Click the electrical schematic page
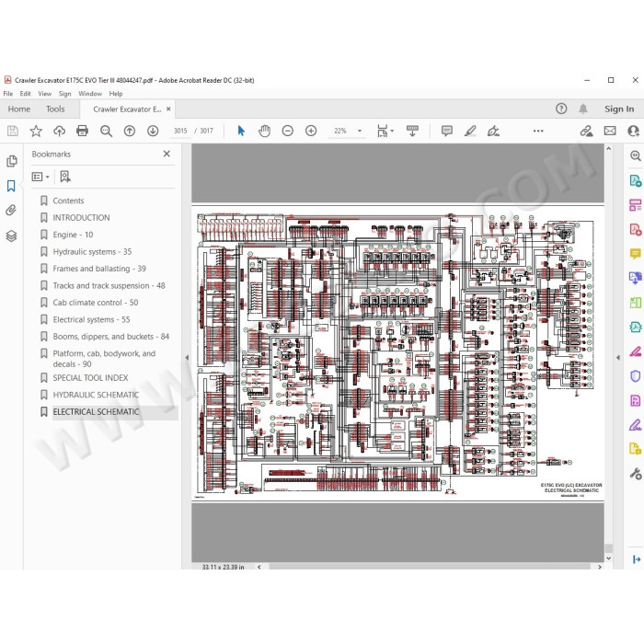 tap(397, 354)
